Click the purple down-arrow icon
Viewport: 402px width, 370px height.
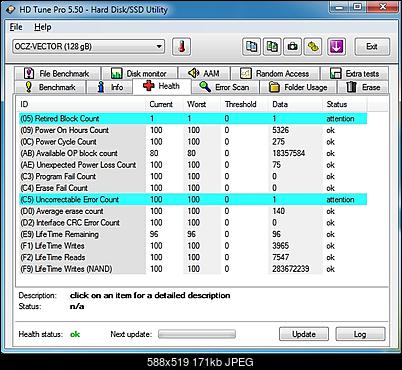click(x=336, y=46)
